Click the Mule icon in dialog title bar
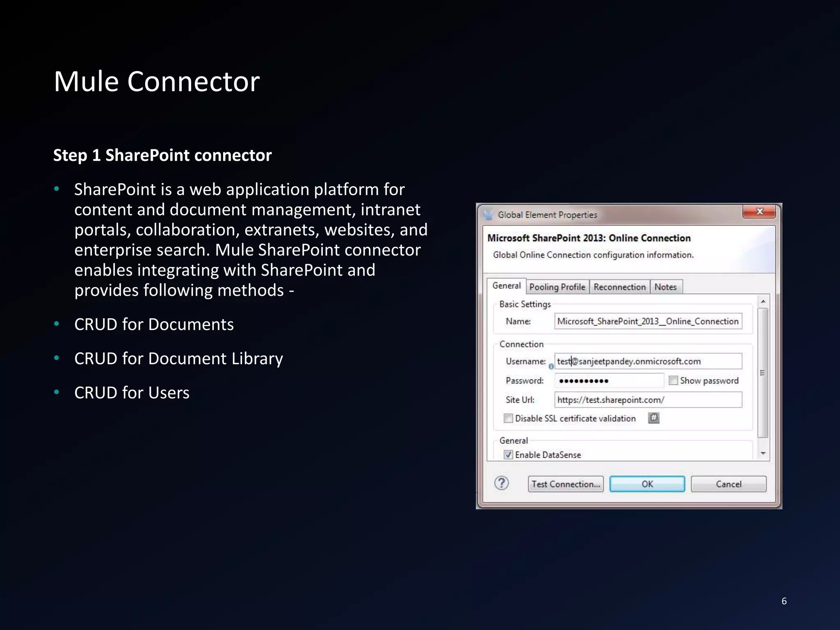This screenshot has width=840, height=630. tap(488, 215)
